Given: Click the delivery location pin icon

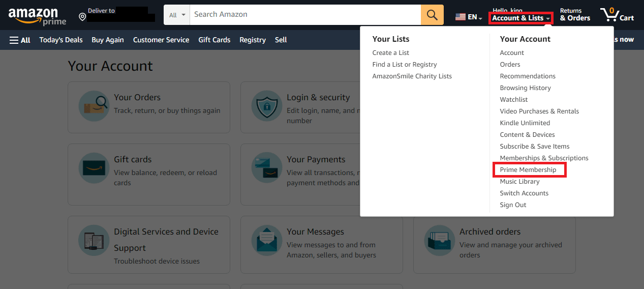Looking at the screenshot, I should pos(82,17).
